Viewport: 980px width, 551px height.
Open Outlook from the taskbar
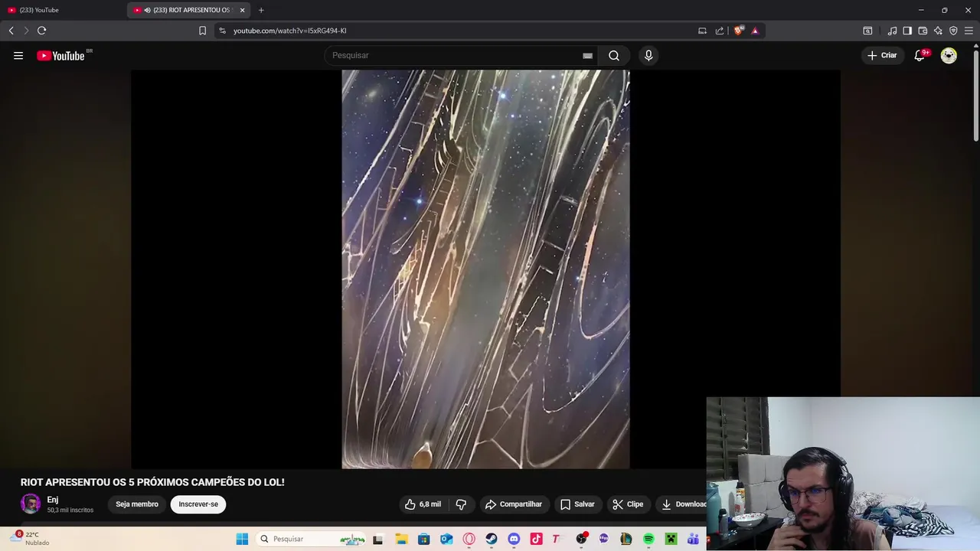point(446,539)
